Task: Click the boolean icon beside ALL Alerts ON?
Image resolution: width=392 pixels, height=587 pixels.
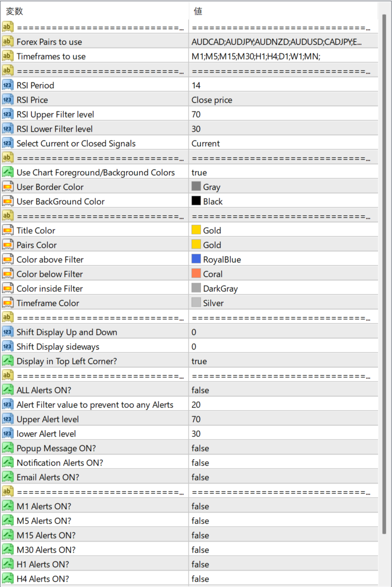Action: point(8,390)
